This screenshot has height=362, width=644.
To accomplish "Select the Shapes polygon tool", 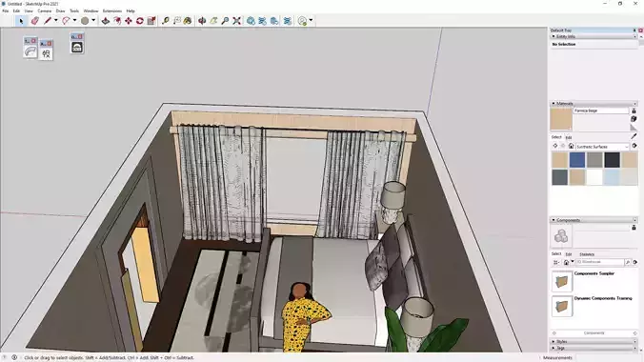I will pyautogui.click(x=85, y=21).
